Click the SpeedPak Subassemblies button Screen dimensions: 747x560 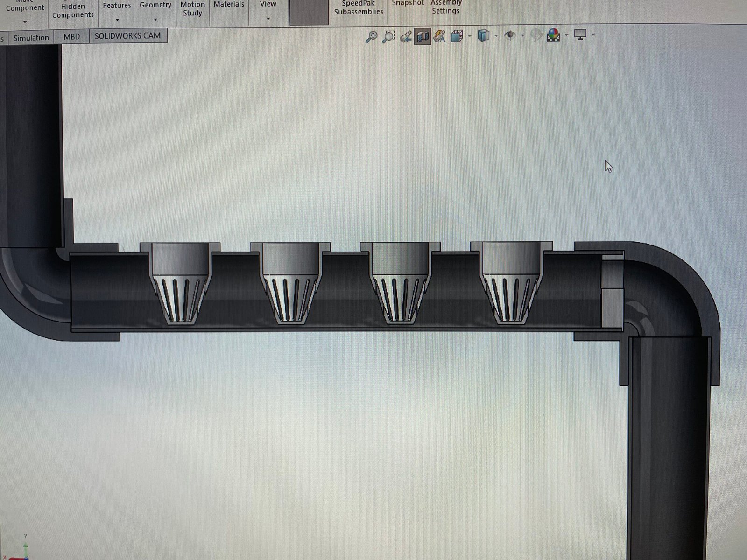click(x=358, y=7)
